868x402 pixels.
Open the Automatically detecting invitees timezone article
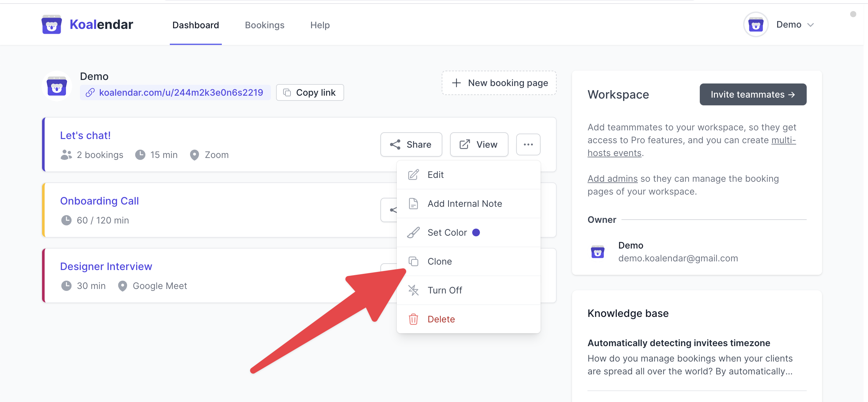click(x=679, y=343)
